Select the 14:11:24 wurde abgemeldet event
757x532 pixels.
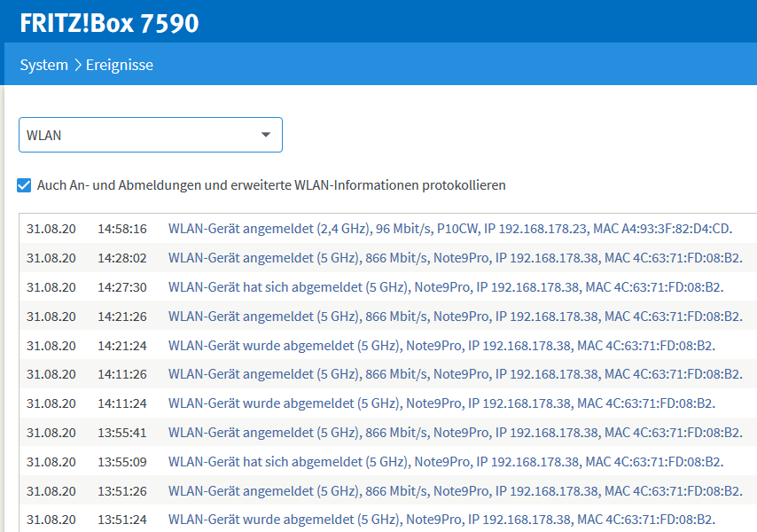tap(441, 403)
